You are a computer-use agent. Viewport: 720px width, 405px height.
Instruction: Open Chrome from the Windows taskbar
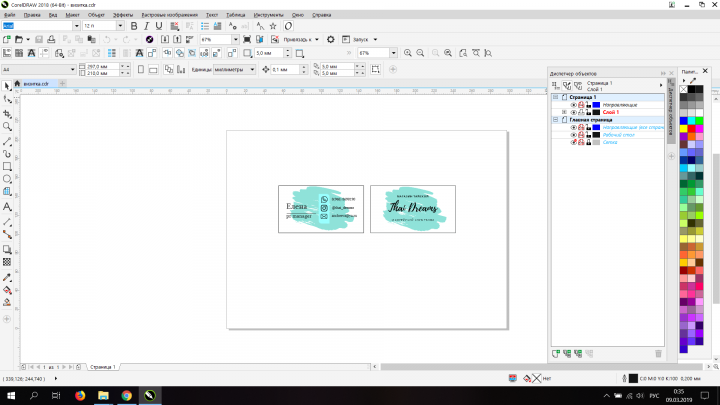point(126,395)
